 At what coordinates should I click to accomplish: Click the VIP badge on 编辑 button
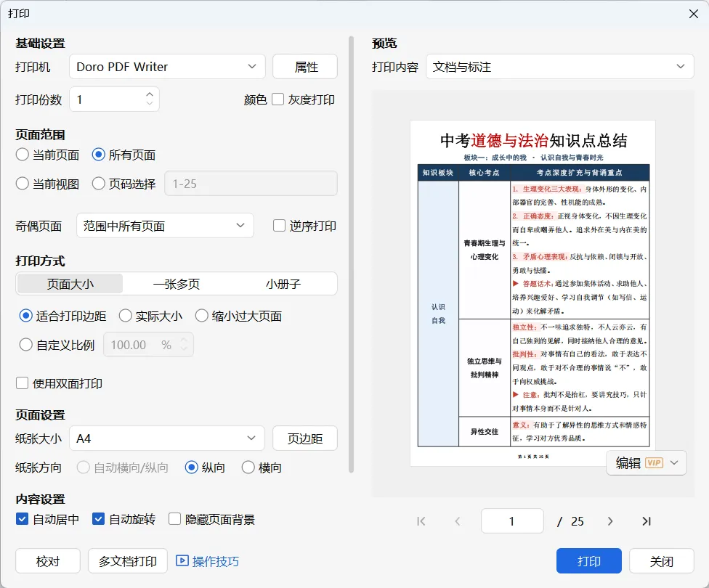click(x=654, y=463)
